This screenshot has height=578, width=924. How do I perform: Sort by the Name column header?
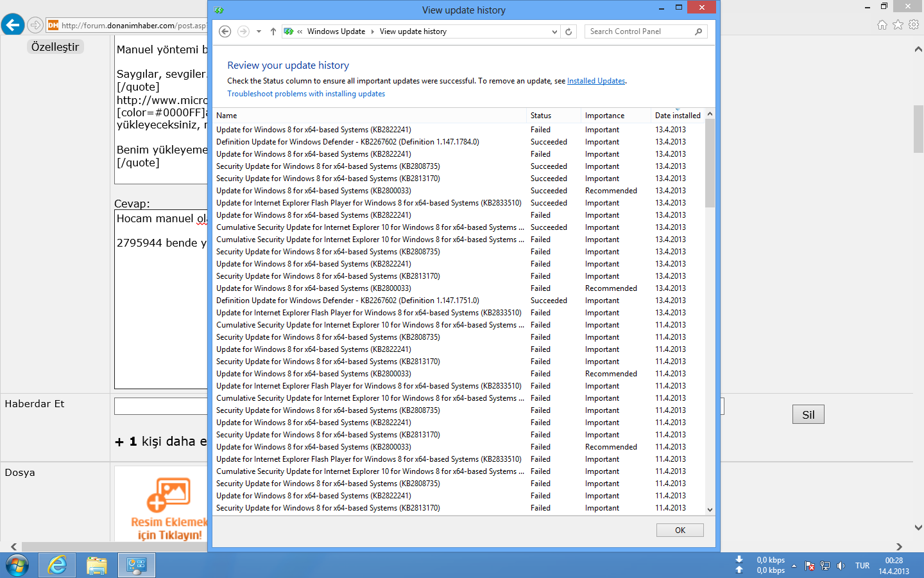[370, 116]
